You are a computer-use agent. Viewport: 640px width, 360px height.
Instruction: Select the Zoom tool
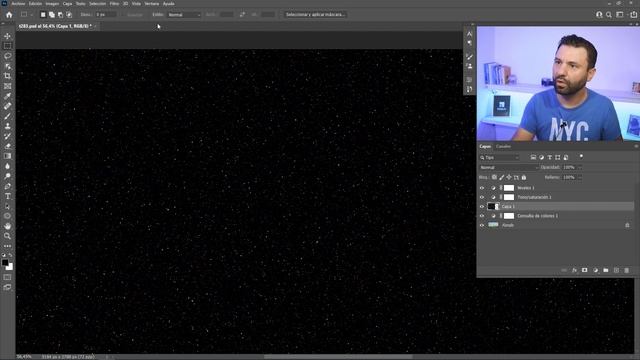click(x=7, y=236)
